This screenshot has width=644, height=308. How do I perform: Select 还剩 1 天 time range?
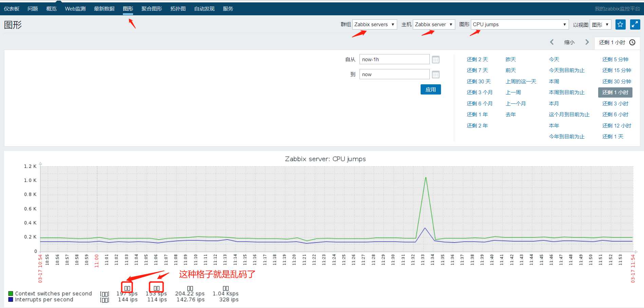click(613, 136)
